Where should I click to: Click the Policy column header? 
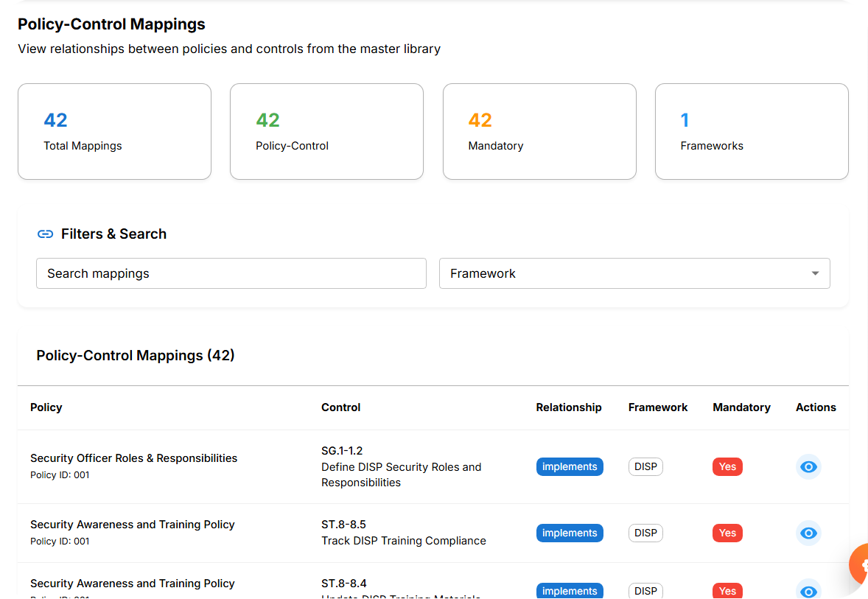[x=46, y=407]
